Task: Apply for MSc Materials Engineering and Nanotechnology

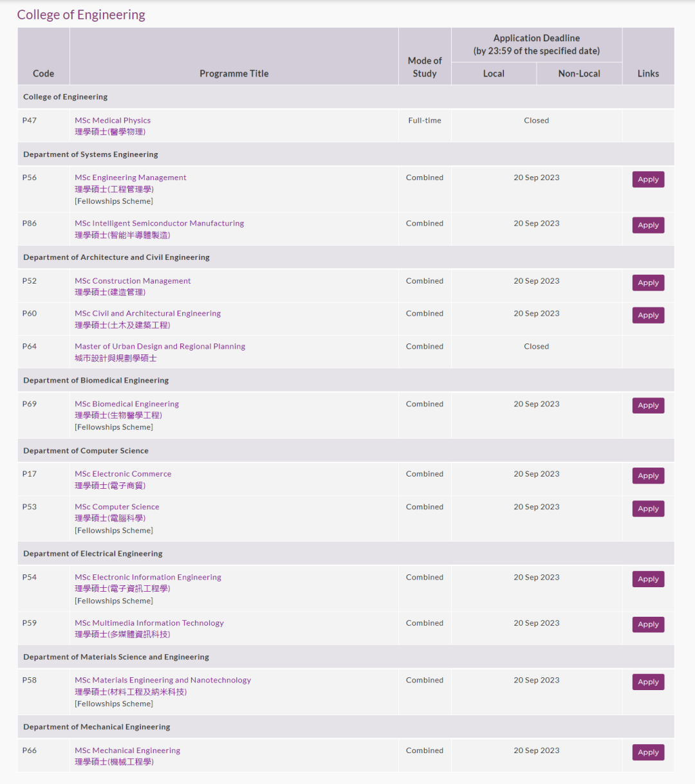Action: point(648,682)
